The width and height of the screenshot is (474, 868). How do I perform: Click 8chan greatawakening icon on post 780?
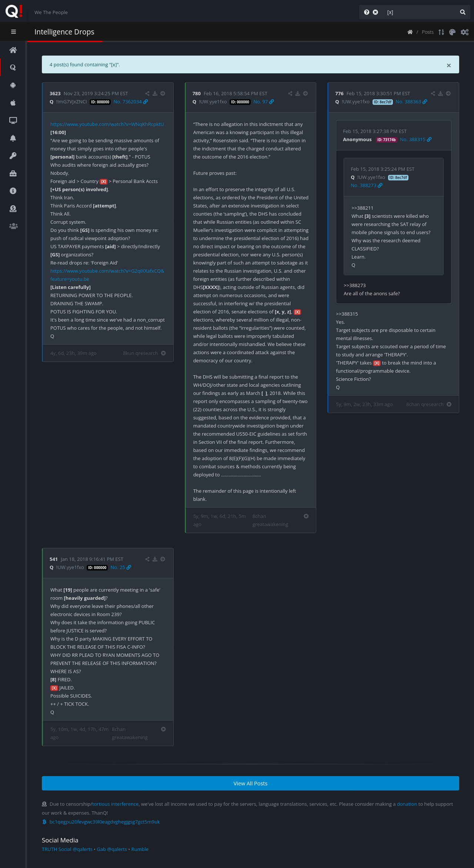306,516
